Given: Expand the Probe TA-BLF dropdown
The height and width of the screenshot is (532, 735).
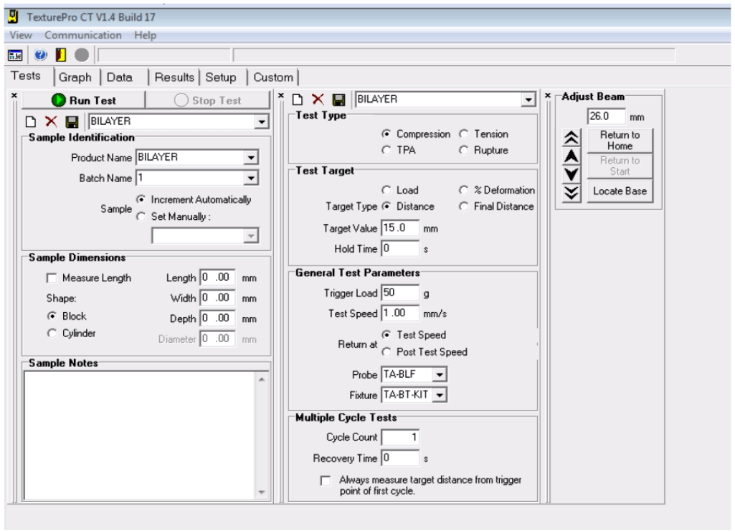Looking at the screenshot, I should point(441,373).
